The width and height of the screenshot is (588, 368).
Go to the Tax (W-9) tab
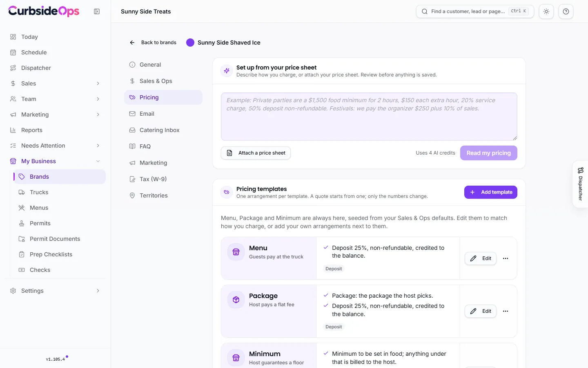click(x=163, y=179)
